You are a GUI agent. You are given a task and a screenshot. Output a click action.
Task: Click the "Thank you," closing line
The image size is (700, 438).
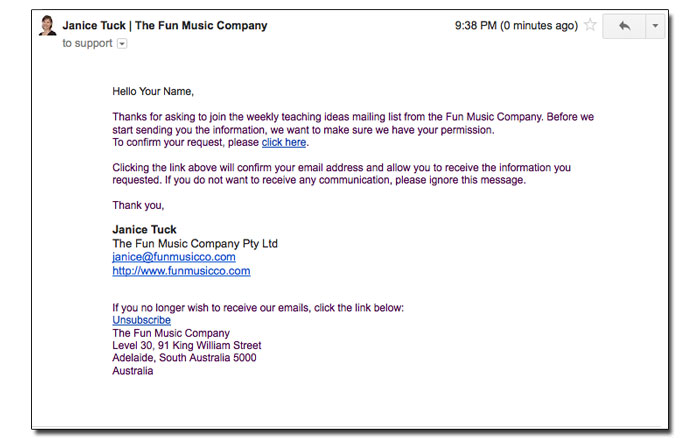(x=138, y=205)
